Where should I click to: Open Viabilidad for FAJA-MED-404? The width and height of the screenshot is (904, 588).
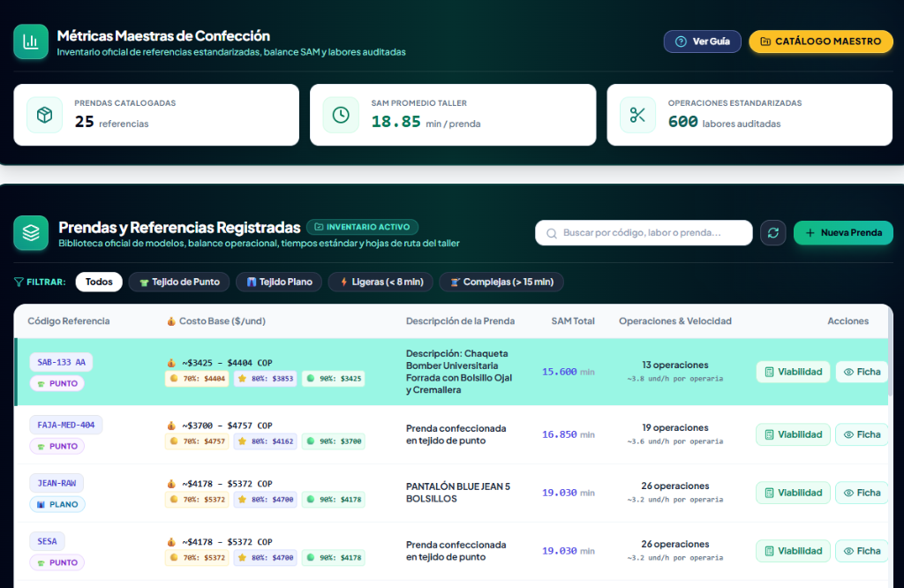point(794,434)
